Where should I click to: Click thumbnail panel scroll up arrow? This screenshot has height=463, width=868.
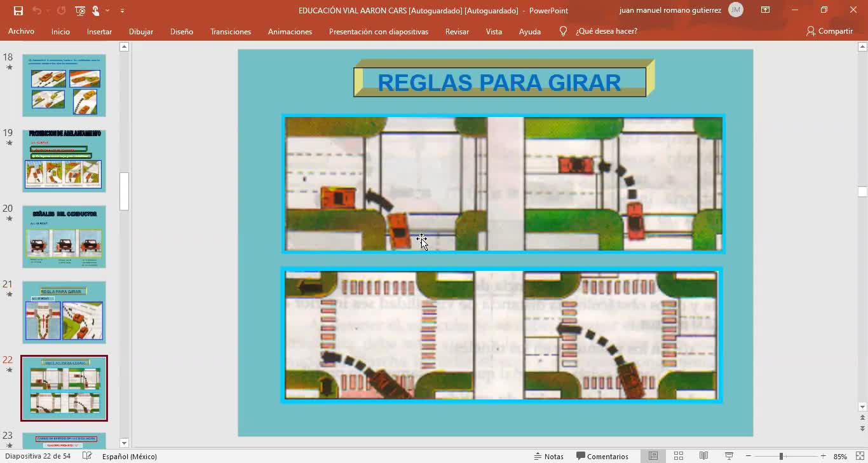[125, 46]
